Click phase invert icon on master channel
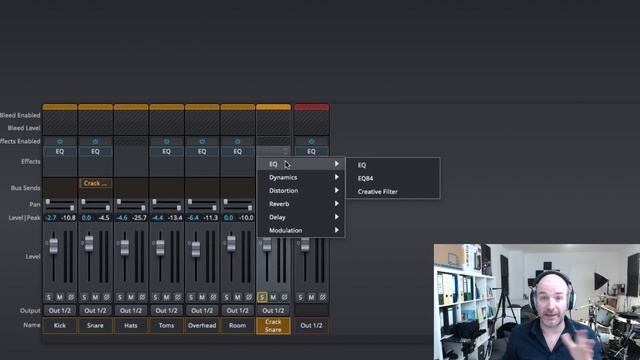640x360 pixels. pos(322,297)
